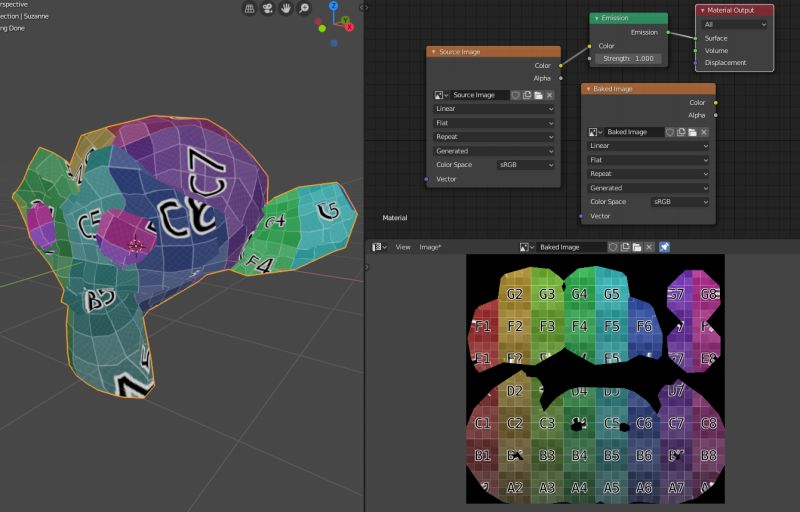Viewport: 800px width, 512px height.
Task: Click the Material label in node editor
Action: [395, 218]
